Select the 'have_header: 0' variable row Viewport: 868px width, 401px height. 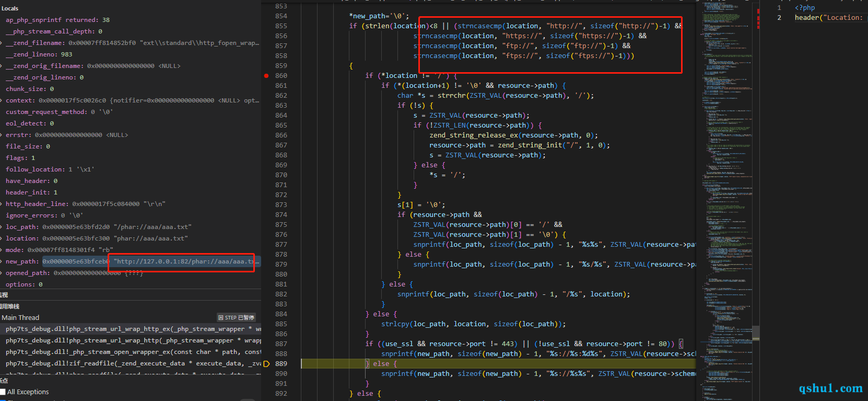click(x=131, y=181)
